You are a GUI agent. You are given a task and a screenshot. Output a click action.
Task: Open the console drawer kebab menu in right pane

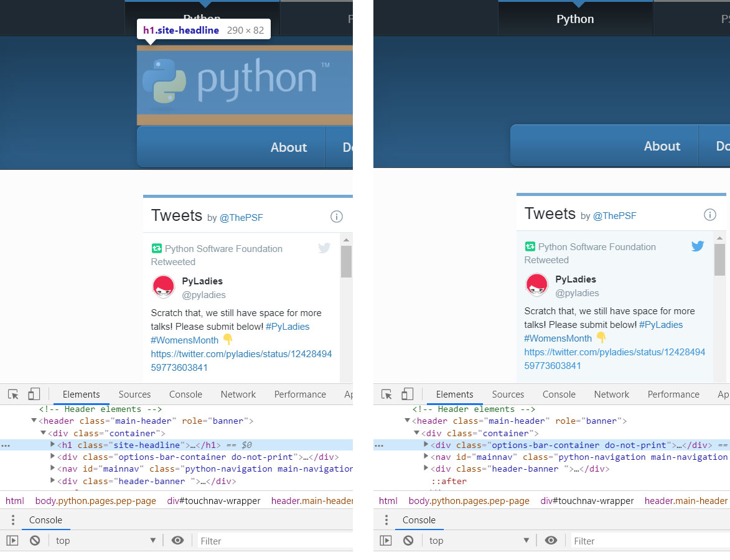(386, 520)
